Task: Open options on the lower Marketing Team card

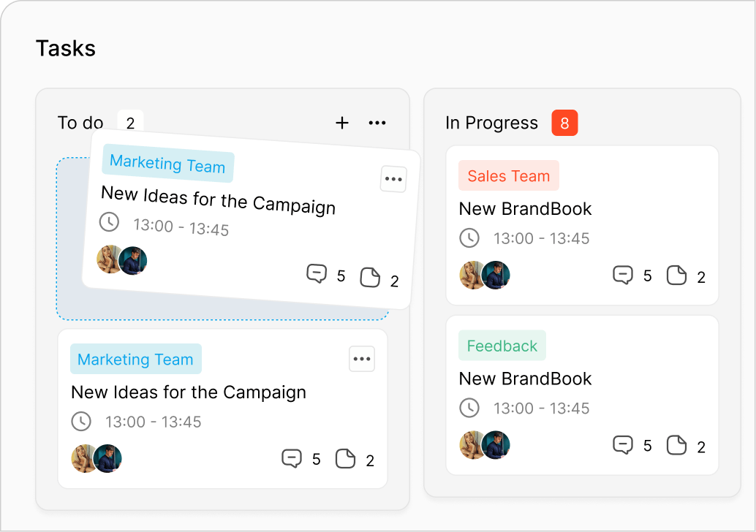Action: (362, 359)
